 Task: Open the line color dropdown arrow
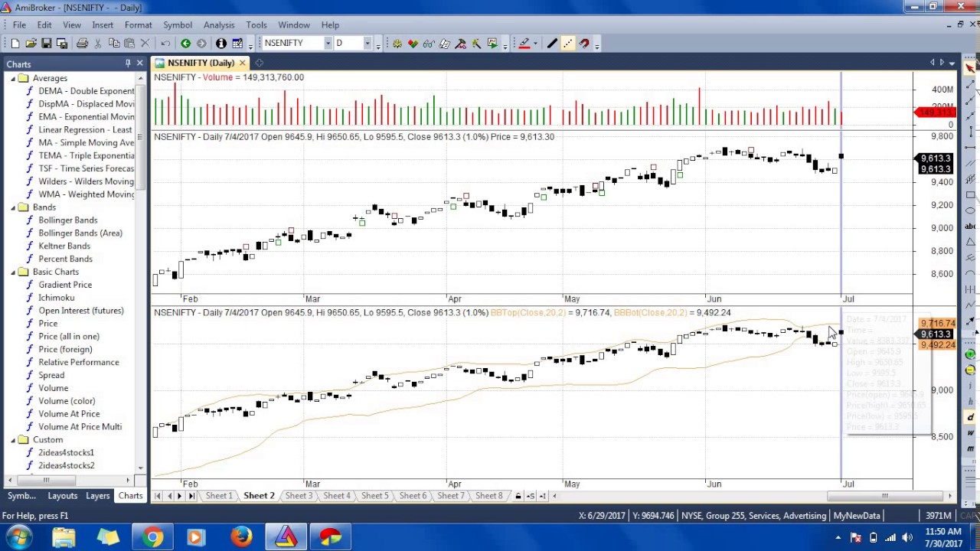click(x=536, y=44)
